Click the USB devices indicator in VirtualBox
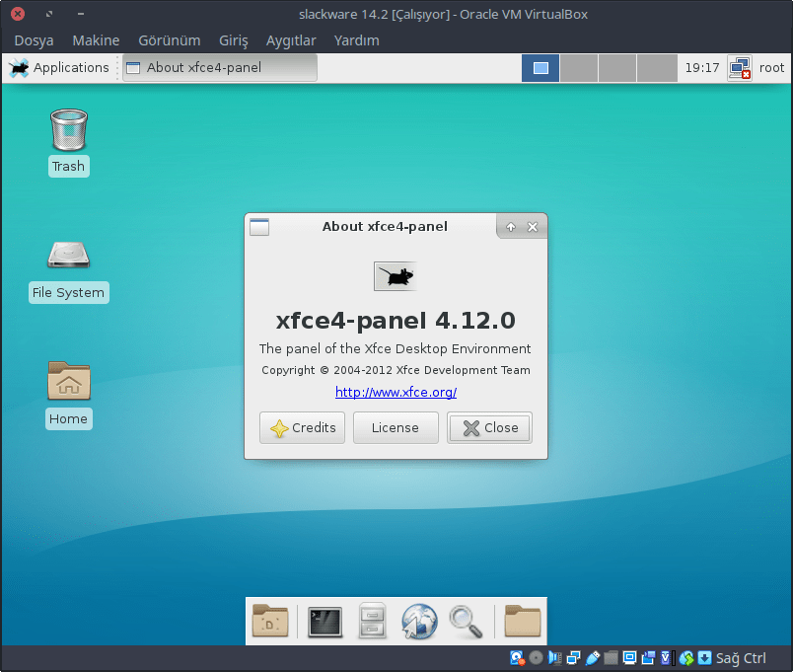This screenshot has height=672, width=793. [592, 658]
